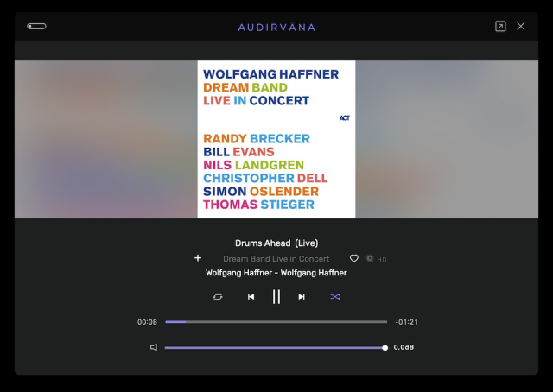Expand the mini player to full window
553x392 pixels.
[500, 27]
